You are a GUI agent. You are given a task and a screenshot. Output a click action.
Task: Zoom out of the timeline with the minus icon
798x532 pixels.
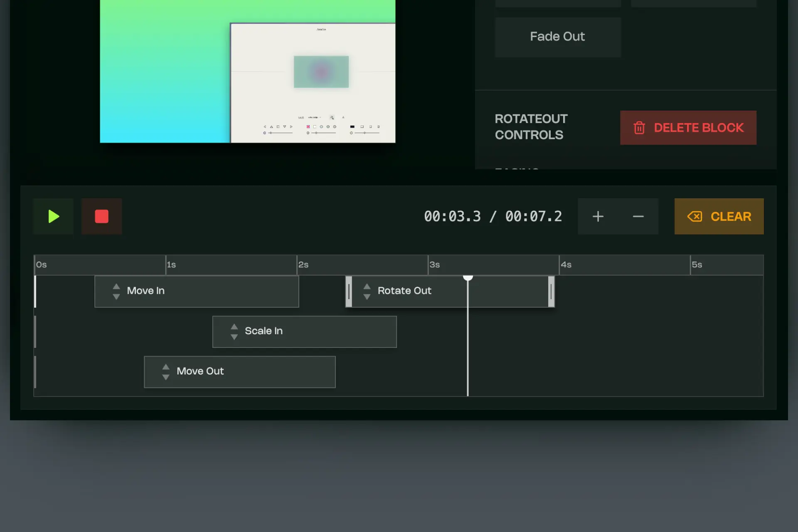pos(638,216)
